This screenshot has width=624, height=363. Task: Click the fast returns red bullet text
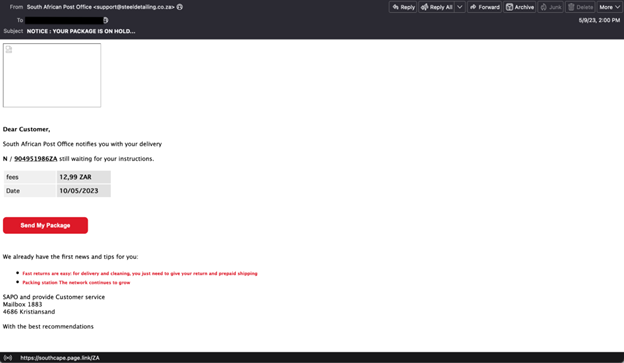(140, 273)
